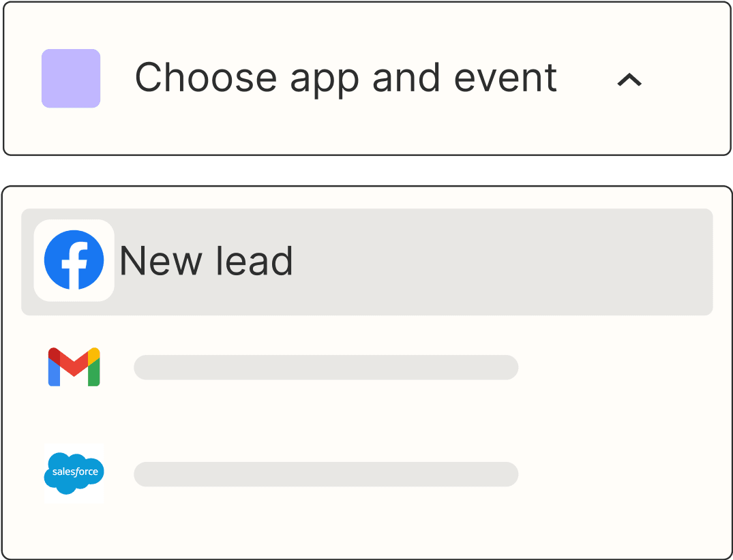This screenshot has height=560, width=733.
Task: Select the 'New lead' event text
Action: (206, 261)
